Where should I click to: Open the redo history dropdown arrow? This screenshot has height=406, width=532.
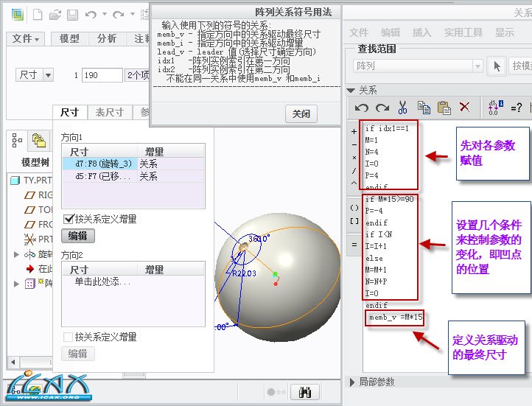(x=133, y=14)
